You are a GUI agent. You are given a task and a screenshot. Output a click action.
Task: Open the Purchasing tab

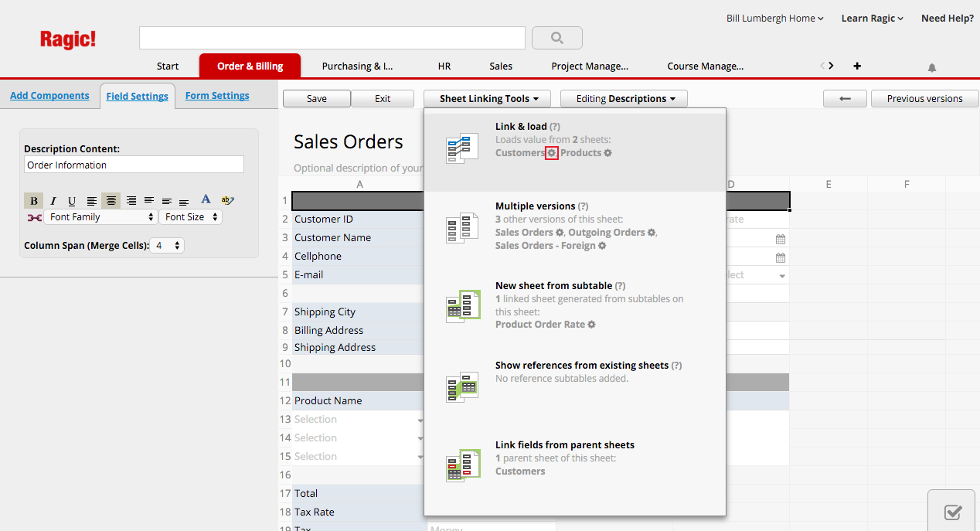[358, 66]
